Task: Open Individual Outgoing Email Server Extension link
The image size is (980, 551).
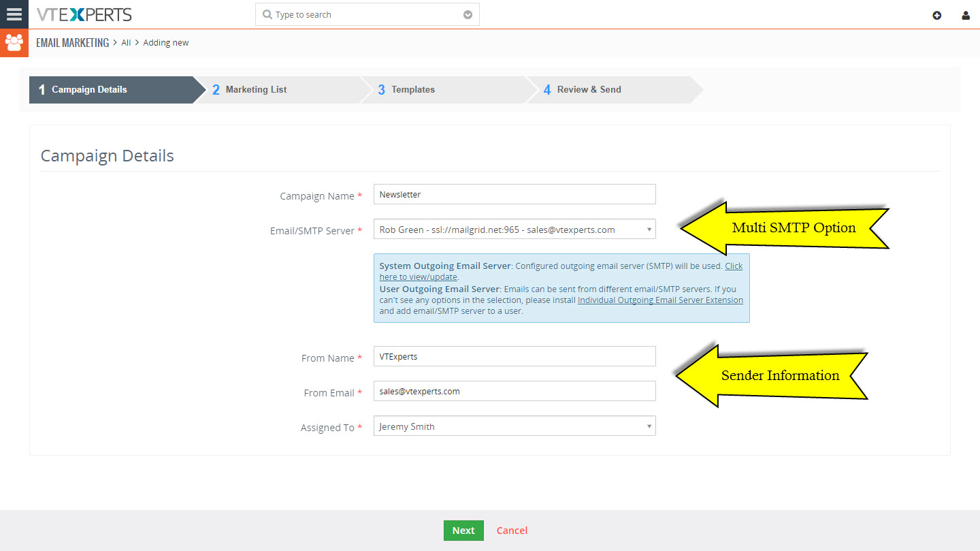Action: click(660, 300)
